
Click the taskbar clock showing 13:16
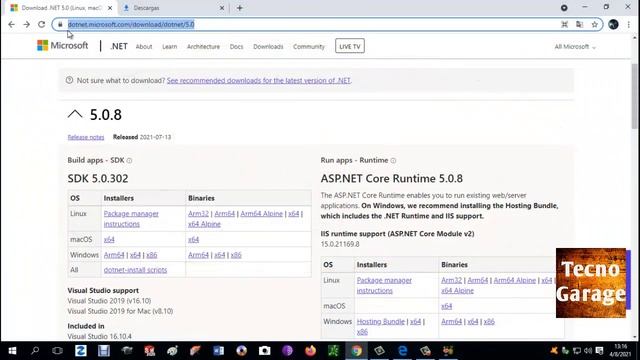click(x=620, y=351)
